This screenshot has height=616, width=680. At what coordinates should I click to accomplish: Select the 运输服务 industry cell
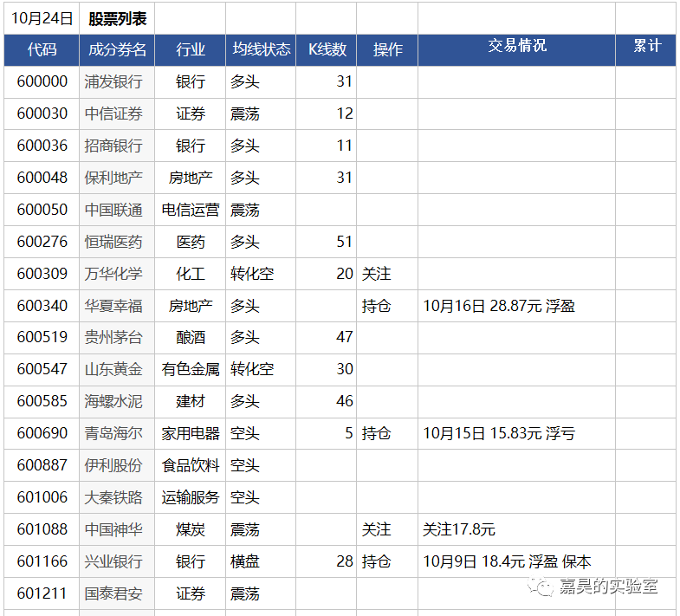(190, 497)
